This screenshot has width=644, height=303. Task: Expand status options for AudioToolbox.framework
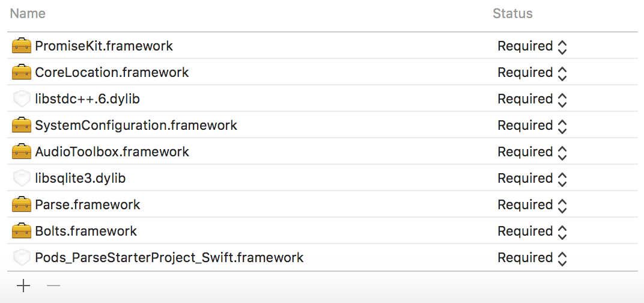point(562,153)
